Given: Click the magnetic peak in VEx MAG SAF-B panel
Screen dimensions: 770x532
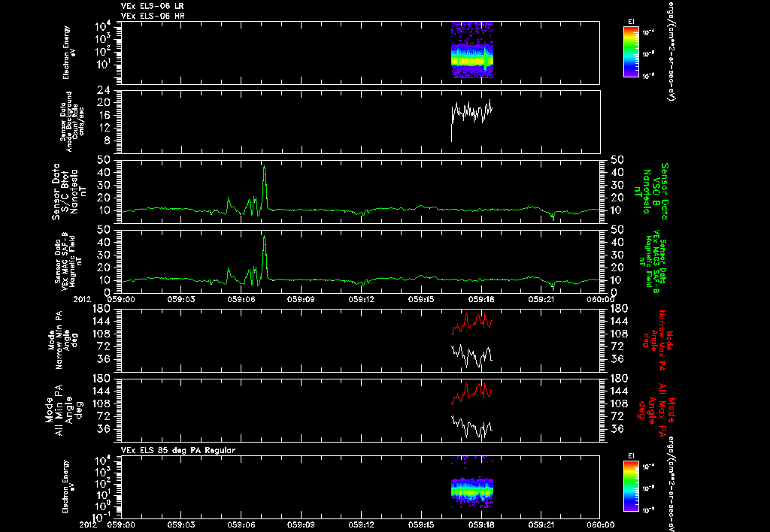Looking at the screenshot, I should tap(264, 239).
